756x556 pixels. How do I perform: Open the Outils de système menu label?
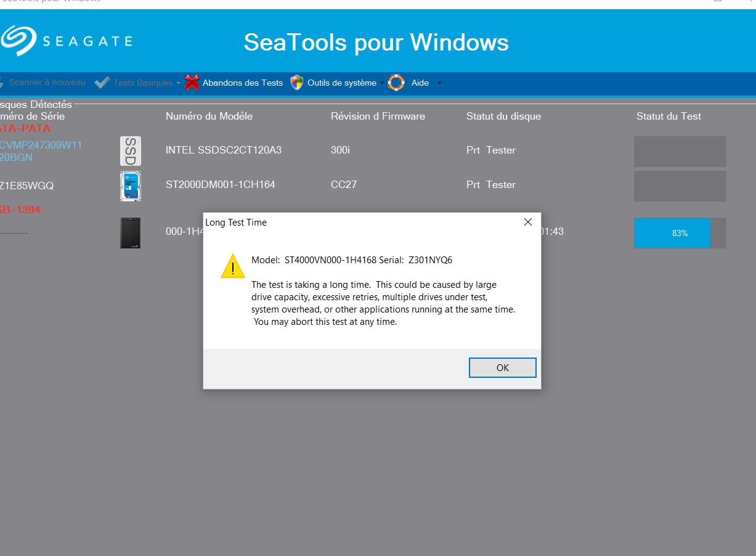click(342, 83)
